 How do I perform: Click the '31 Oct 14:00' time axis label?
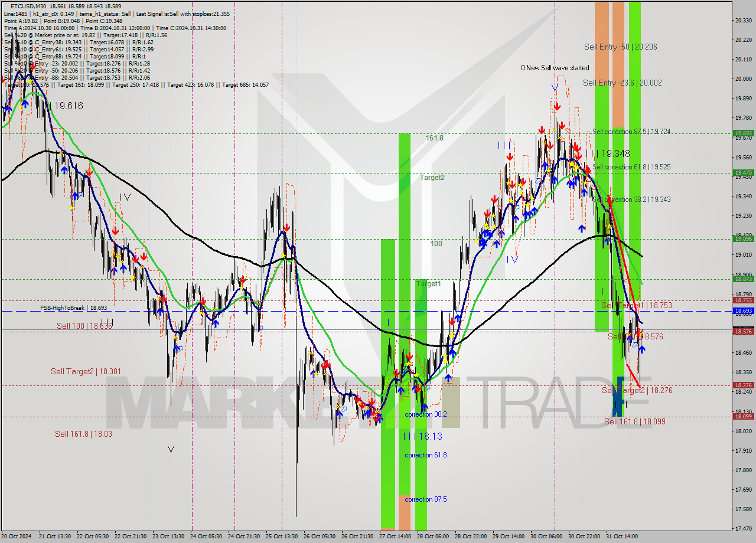point(621,537)
